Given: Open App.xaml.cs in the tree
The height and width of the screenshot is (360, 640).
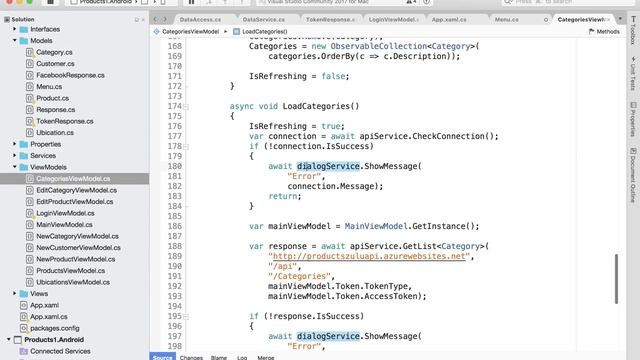Looking at the screenshot, I should point(49,317).
